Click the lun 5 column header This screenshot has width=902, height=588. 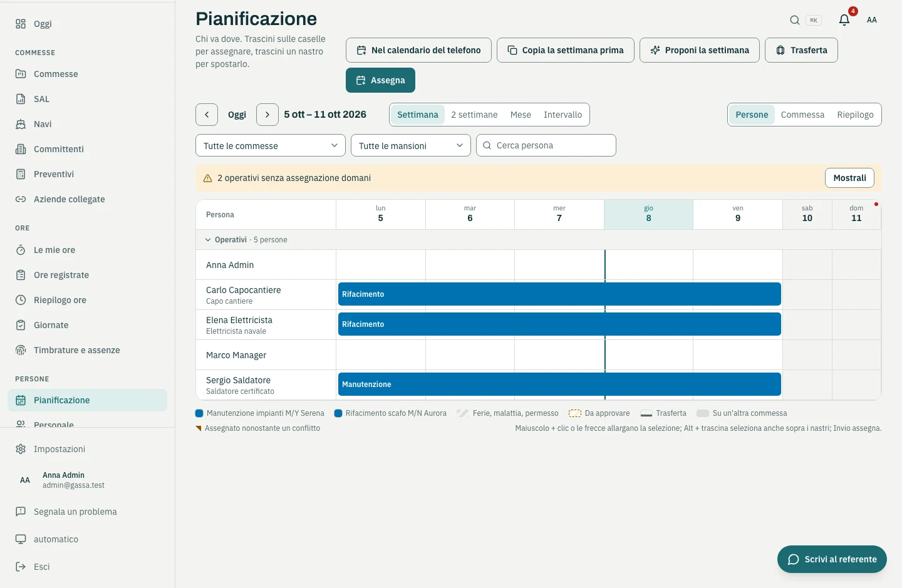coord(380,214)
